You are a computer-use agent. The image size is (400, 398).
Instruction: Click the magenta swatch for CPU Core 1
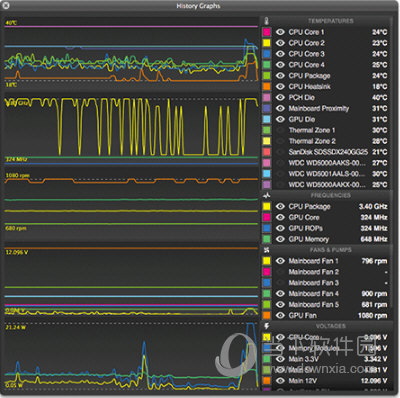267,32
